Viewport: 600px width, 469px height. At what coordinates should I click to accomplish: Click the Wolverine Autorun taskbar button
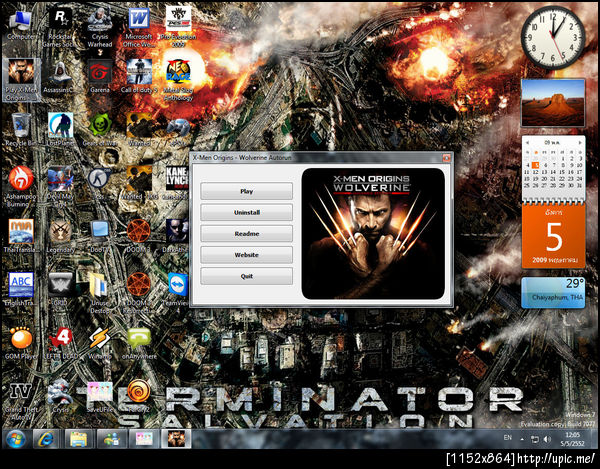pos(176,439)
